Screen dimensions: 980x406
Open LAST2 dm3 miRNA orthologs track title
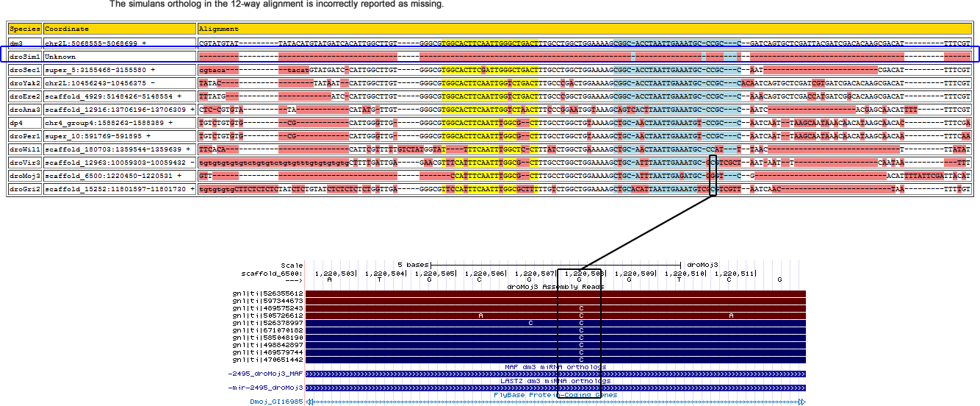click(x=555, y=380)
